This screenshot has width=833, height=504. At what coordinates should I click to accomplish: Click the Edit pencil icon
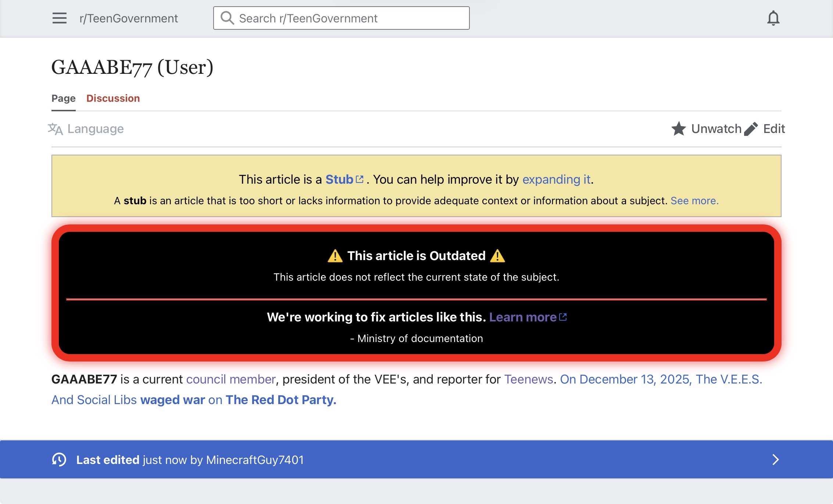(x=751, y=129)
